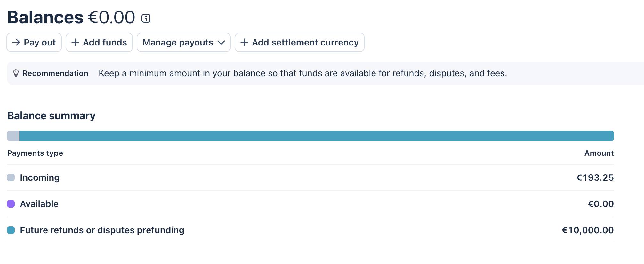The width and height of the screenshot is (644, 264).
Task: Click the arrow icon inside Pay out button
Action: 17,42
